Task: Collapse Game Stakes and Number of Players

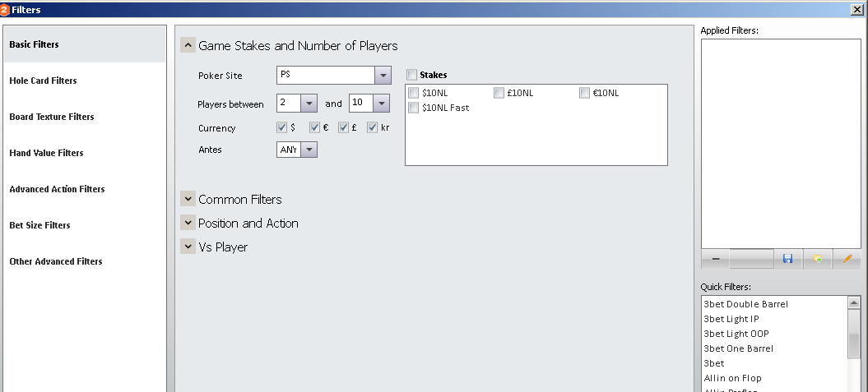Action: click(x=188, y=45)
